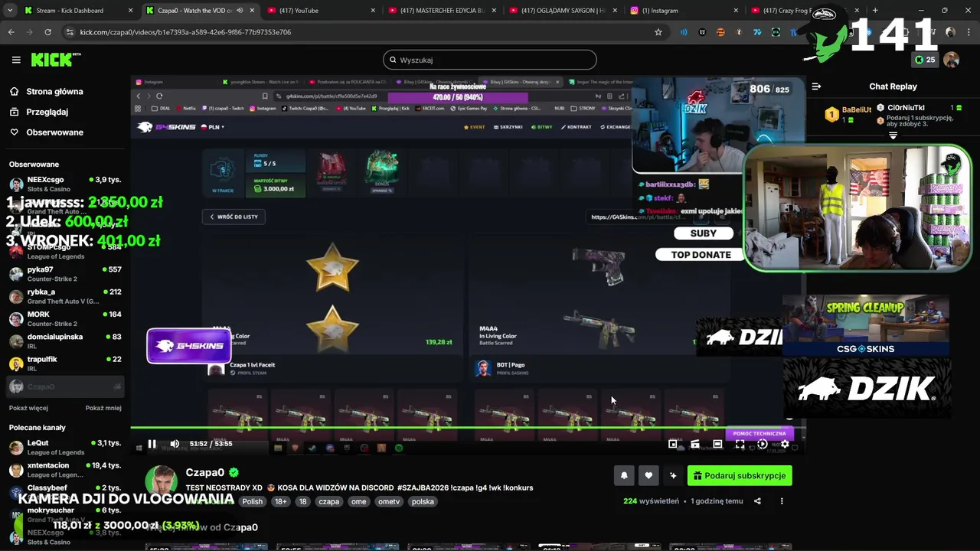Image resolution: width=980 pixels, height=551 pixels.
Task: Open Kick user avatar menu
Action: 952,60
